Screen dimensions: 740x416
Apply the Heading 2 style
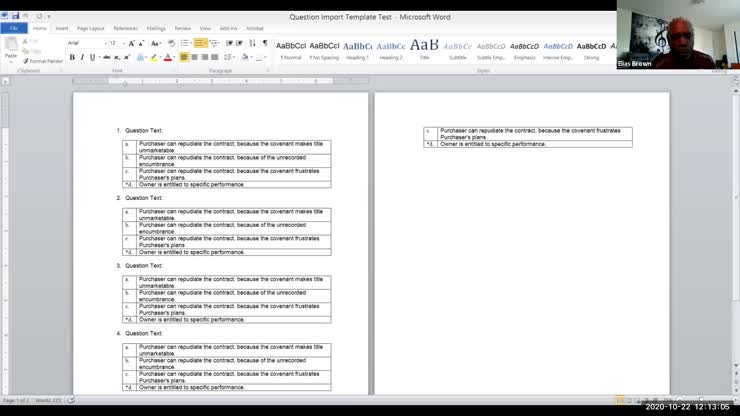tap(391, 51)
